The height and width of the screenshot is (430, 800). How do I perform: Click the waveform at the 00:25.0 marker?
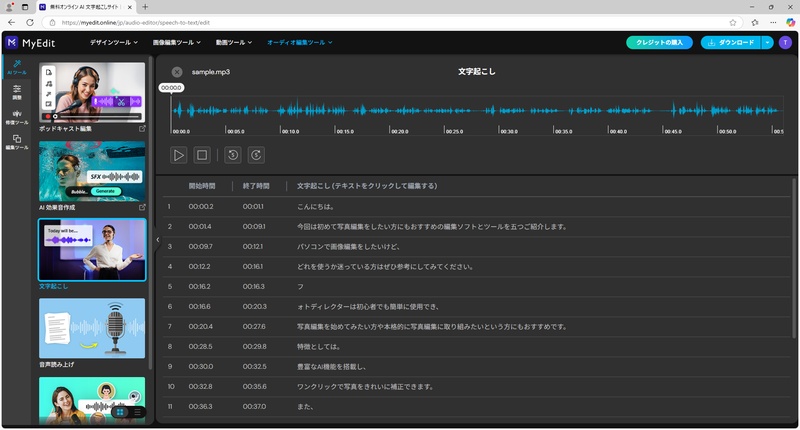(452, 111)
